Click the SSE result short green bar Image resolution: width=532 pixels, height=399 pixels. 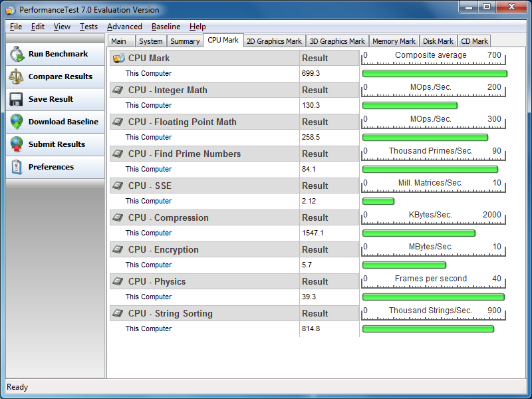[x=378, y=201]
